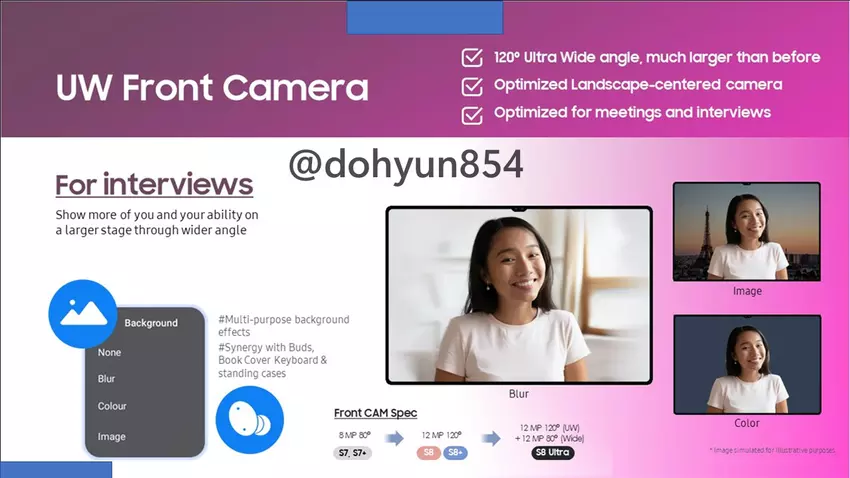This screenshot has width=850, height=478.
Task: Choose Blur in the Background menu
Action: click(x=107, y=379)
